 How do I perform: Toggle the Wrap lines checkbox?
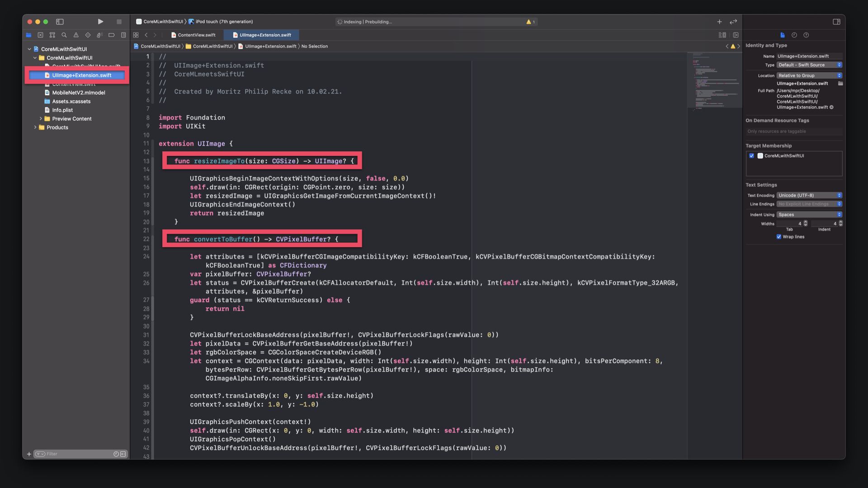point(778,237)
